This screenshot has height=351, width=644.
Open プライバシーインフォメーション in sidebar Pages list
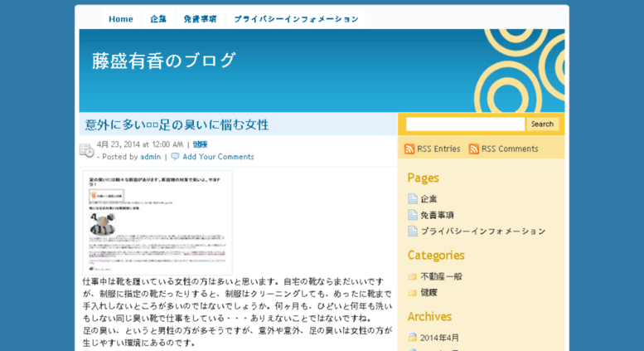pyautogui.click(x=483, y=231)
